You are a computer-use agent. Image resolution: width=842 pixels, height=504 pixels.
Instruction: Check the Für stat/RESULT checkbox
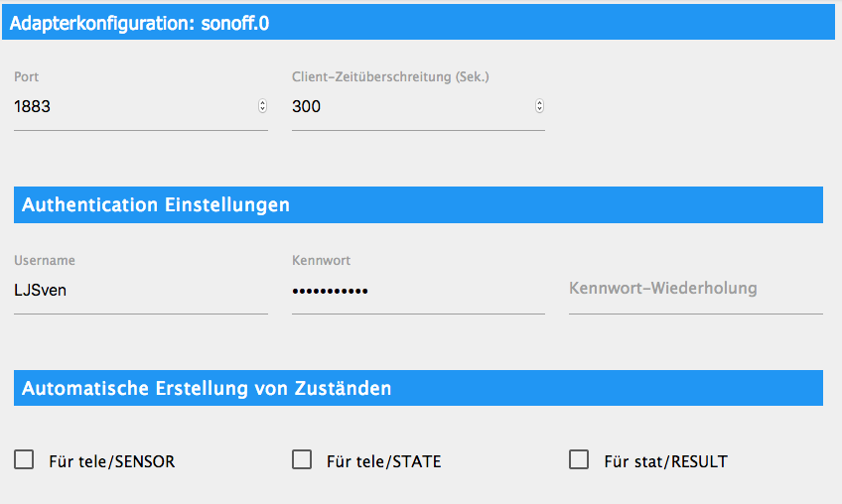(x=579, y=460)
